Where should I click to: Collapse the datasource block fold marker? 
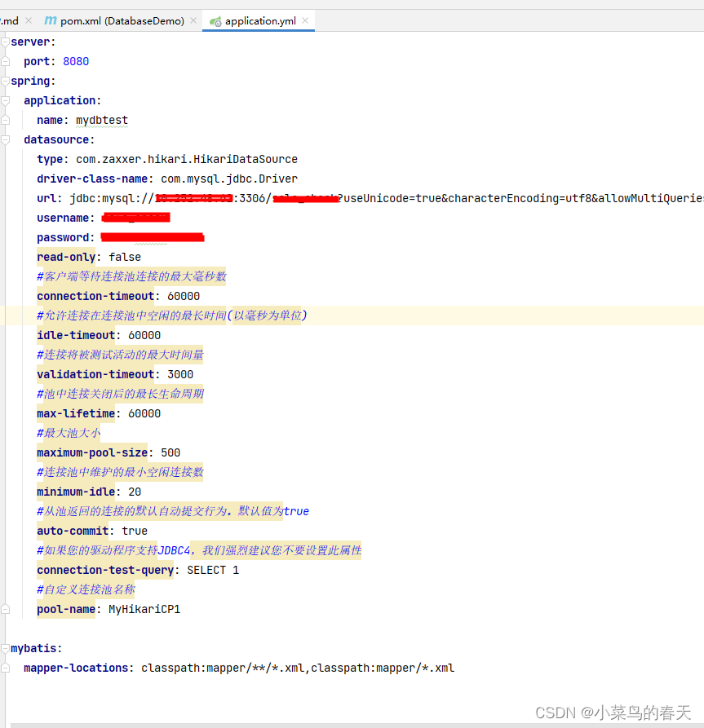[5, 139]
